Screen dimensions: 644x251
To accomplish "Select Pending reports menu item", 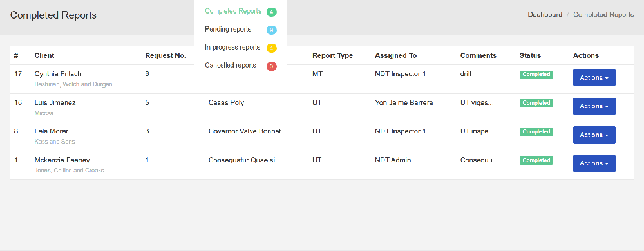I will point(228,30).
